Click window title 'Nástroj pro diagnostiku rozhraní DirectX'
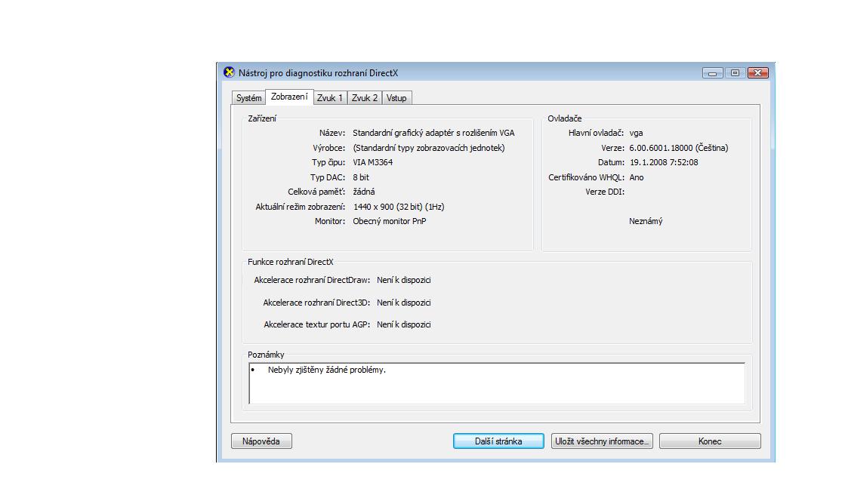The width and height of the screenshot is (845, 504). pos(318,73)
